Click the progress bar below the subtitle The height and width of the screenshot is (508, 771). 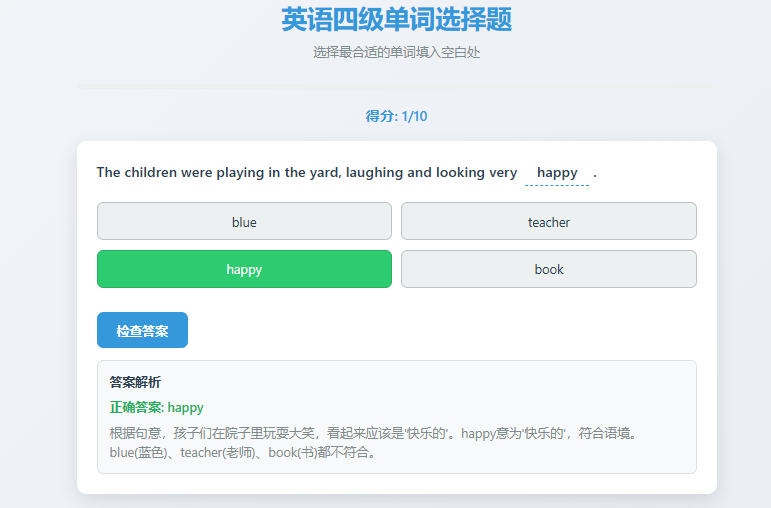[x=396, y=87]
